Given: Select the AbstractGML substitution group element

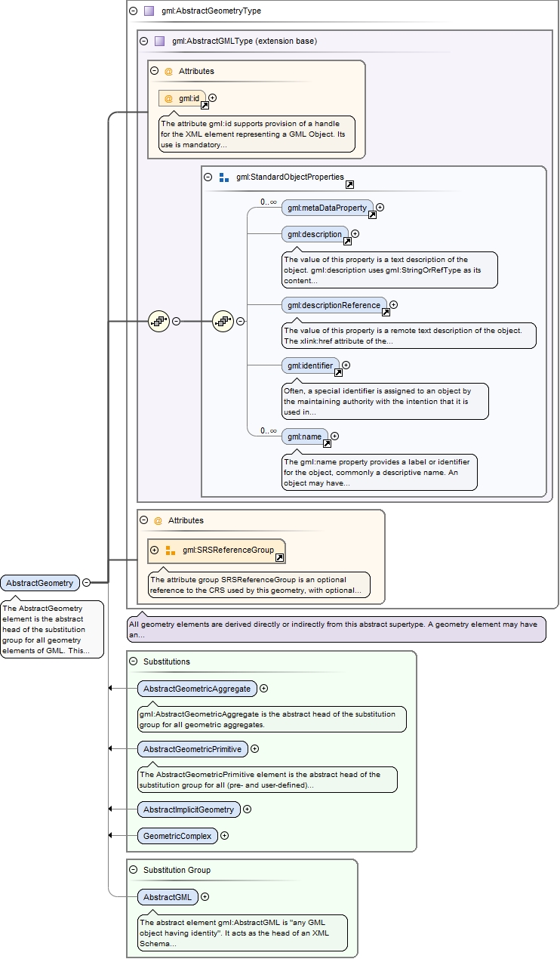Looking at the screenshot, I should (x=168, y=897).
